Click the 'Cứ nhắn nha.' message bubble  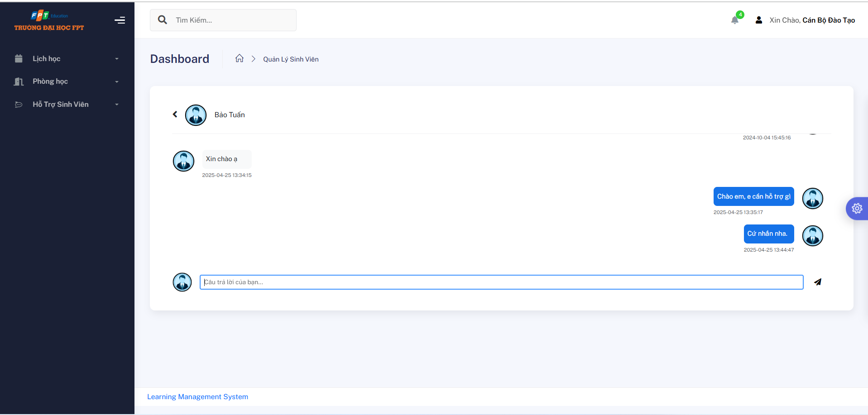pyautogui.click(x=768, y=234)
